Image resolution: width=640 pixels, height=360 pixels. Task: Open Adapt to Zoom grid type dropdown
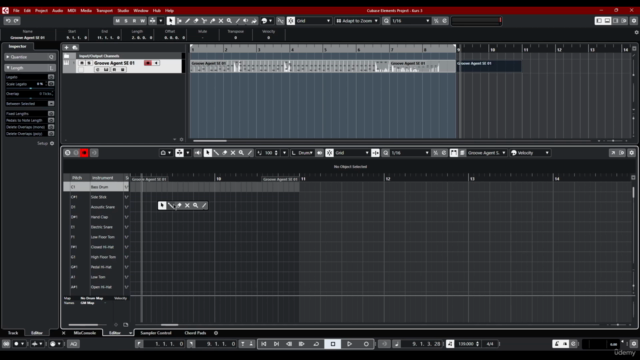tap(357, 21)
